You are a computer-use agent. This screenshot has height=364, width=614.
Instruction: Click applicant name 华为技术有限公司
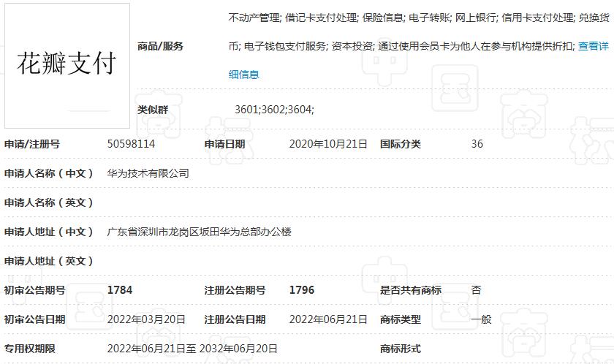[x=148, y=173]
